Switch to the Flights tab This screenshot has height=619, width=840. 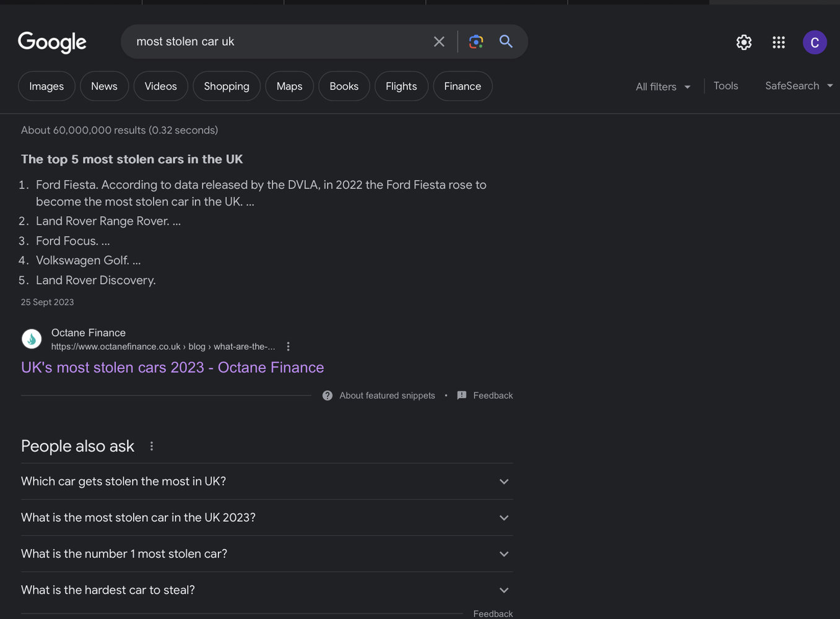click(x=401, y=86)
